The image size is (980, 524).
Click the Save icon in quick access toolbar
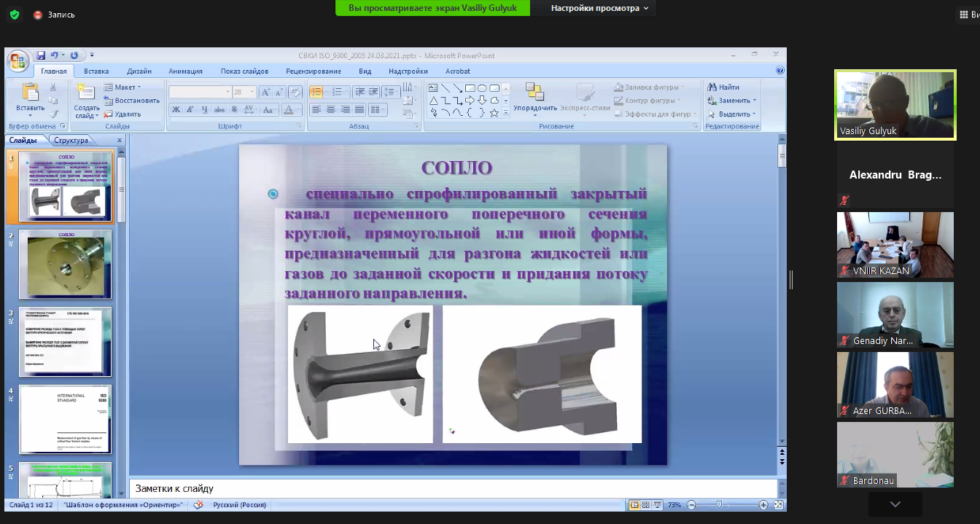42,55
